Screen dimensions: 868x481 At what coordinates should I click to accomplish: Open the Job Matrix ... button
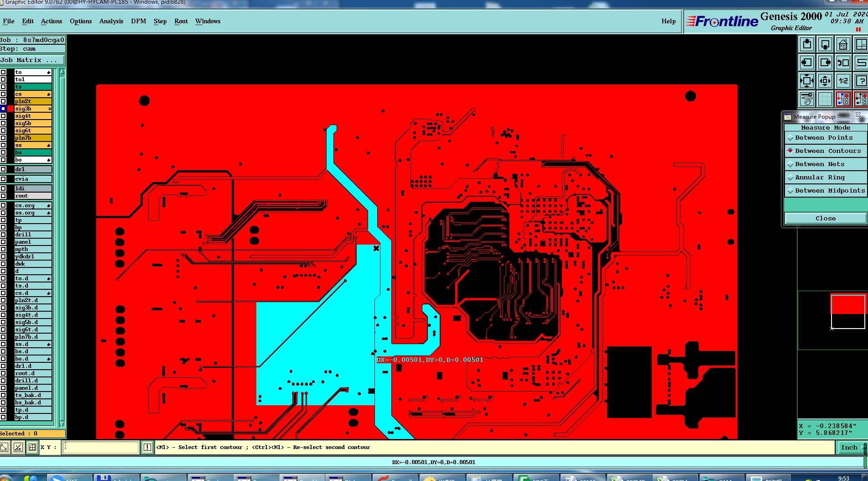tap(32, 60)
